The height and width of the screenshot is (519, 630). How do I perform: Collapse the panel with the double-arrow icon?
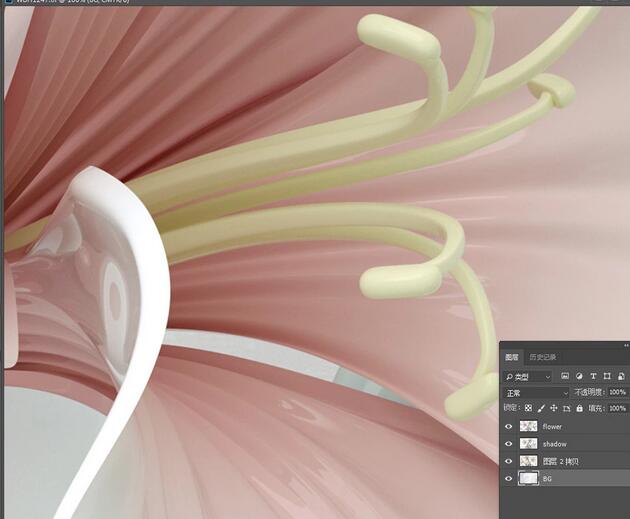tap(625, 346)
